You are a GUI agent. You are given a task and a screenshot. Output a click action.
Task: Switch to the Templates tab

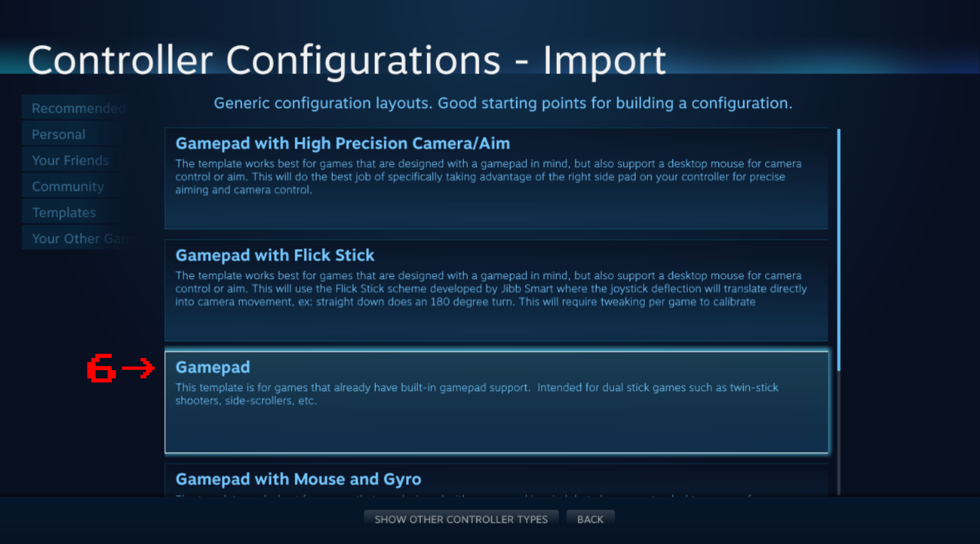pyautogui.click(x=64, y=212)
